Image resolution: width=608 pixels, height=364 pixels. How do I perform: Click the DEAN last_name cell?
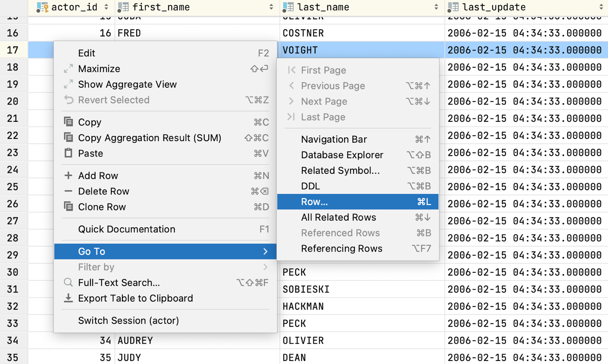pyautogui.click(x=362, y=357)
